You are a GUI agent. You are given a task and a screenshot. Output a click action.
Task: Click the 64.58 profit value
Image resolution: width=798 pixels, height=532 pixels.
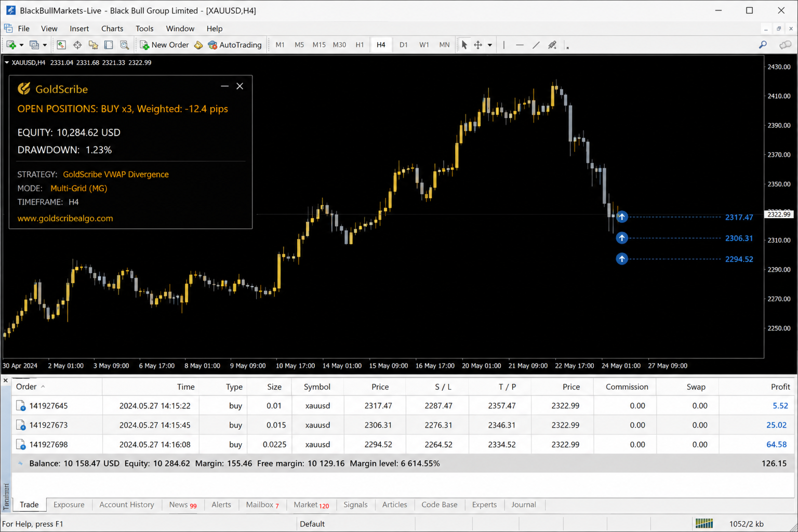tap(777, 444)
